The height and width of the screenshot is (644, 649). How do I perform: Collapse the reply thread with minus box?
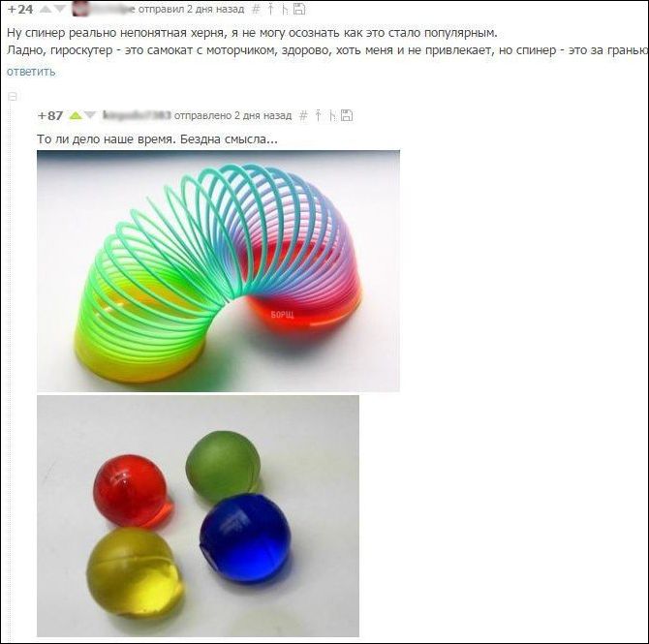coord(13,97)
